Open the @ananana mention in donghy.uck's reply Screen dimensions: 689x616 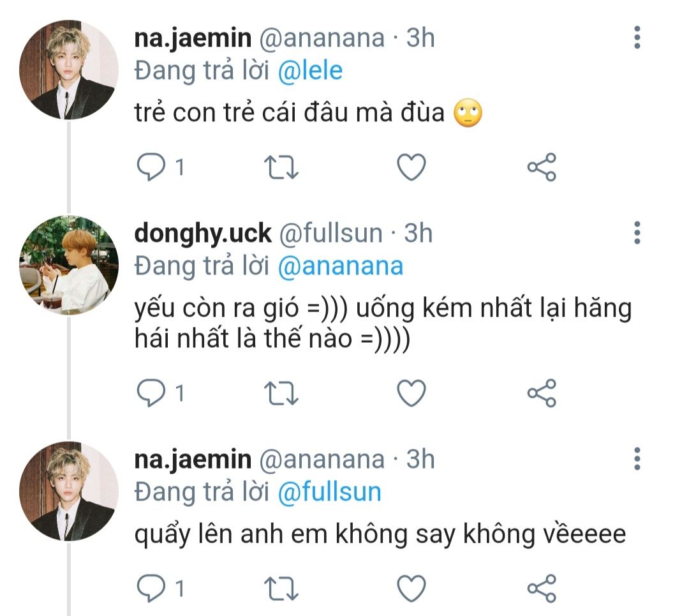[341, 266]
